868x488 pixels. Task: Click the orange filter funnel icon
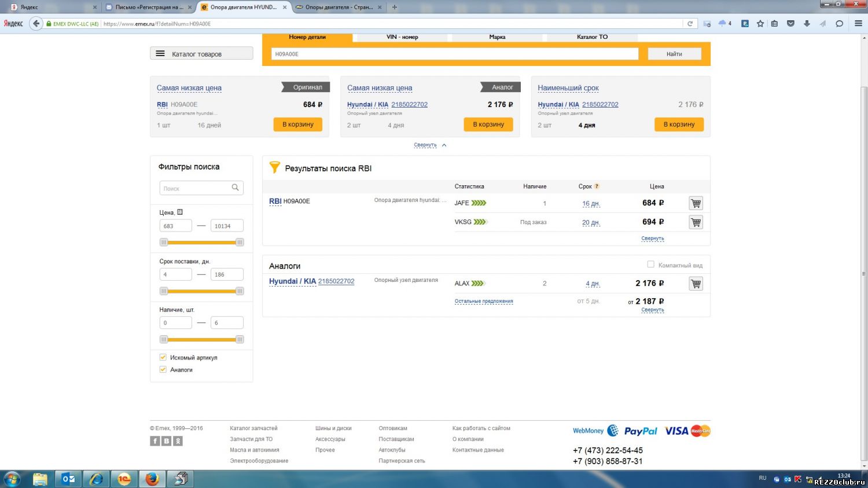point(275,168)
